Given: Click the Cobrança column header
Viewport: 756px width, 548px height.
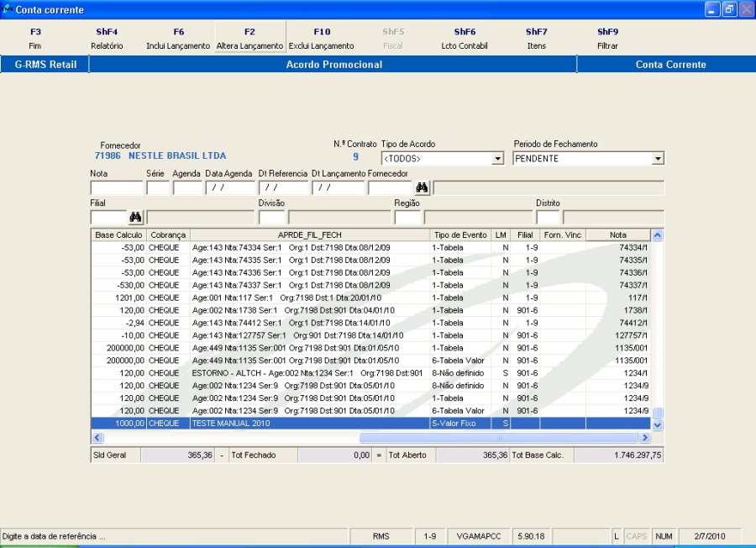Looking at the screenshot, I should click(168, 235).
